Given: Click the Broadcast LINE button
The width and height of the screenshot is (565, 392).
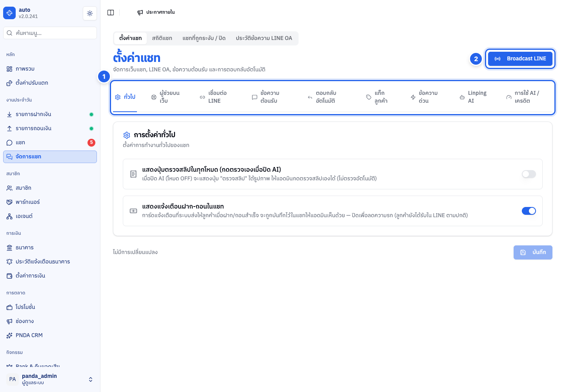Looking at the screenshot, I should [x=520, y=59].
